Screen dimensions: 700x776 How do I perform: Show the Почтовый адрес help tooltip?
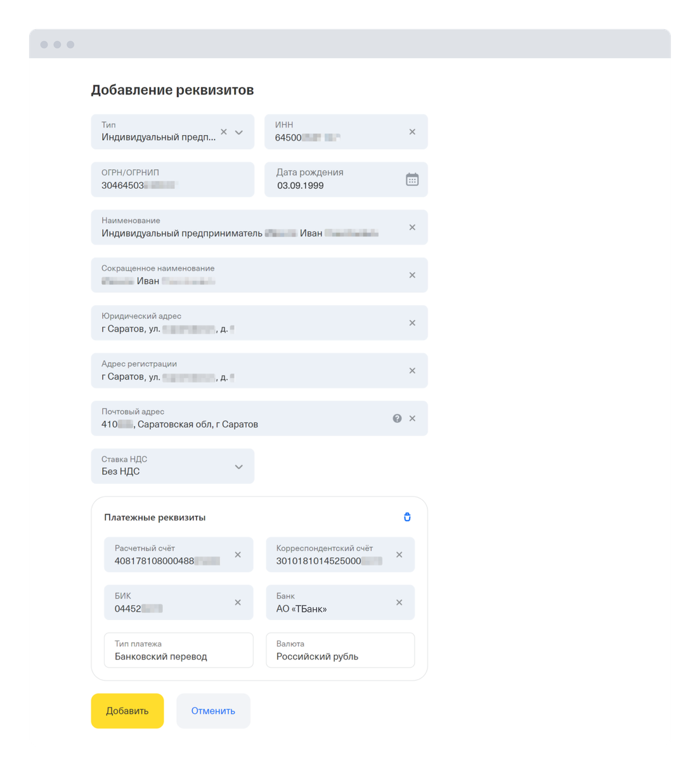click(x=397, y=418)
